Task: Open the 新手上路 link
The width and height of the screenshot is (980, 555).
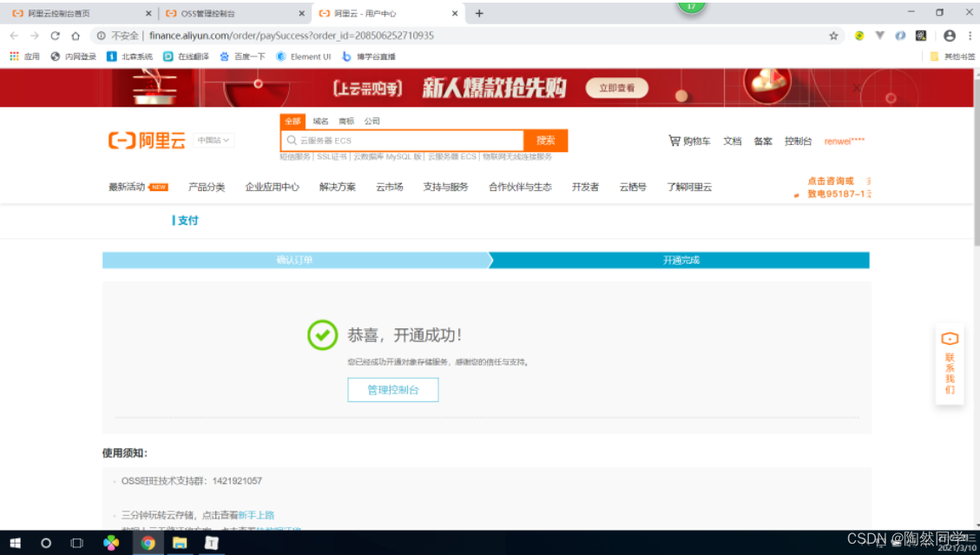Action: (x=256, y=515)
